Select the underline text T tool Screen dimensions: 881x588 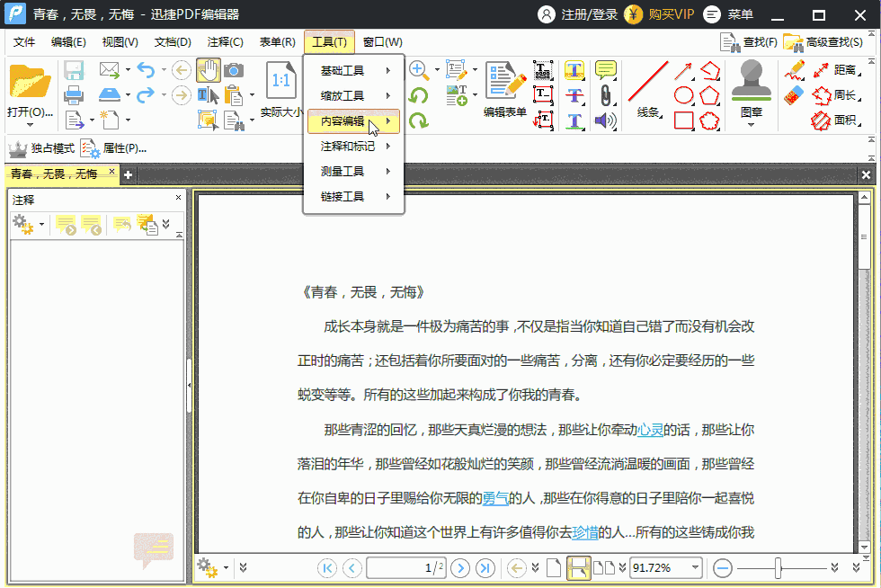click(574, 120)
